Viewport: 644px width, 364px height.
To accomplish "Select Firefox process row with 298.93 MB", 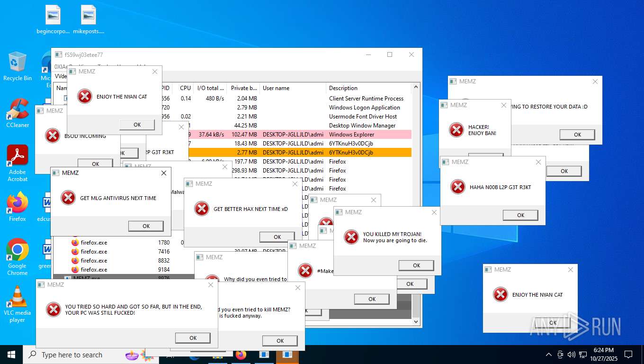I will [x=322, y=171].
